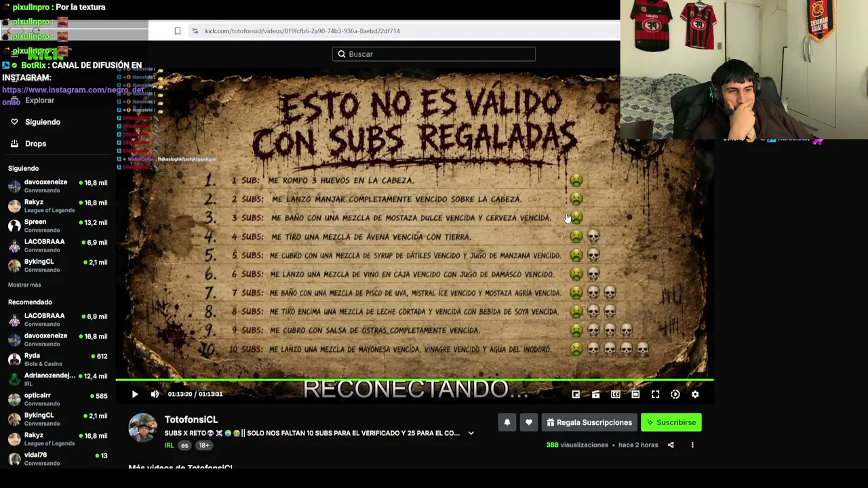The height and width of the screenshot is (488, 868).
Task: Open Drops in the sidebar navigation
Action: click(35, 144)
